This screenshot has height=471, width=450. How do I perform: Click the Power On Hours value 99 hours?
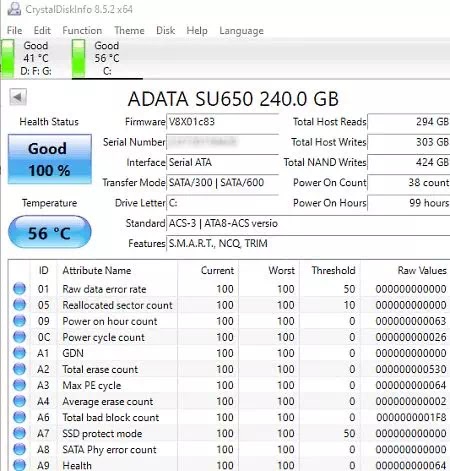[409, 203]
